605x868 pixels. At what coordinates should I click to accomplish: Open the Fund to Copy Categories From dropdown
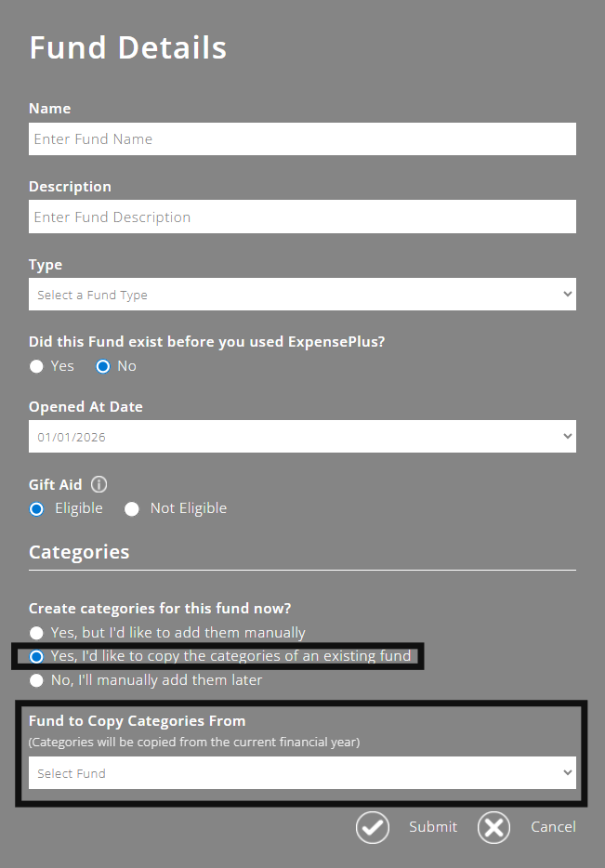coord(302,771)
